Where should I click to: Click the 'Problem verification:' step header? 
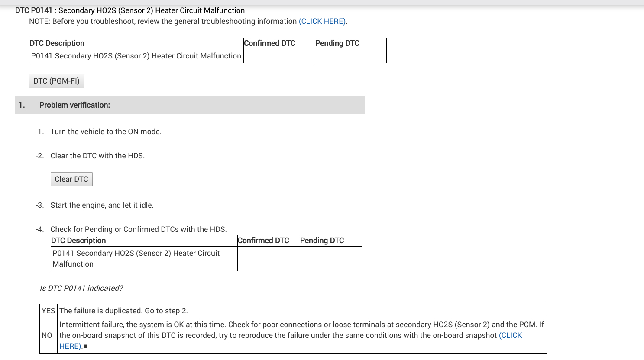201,105
